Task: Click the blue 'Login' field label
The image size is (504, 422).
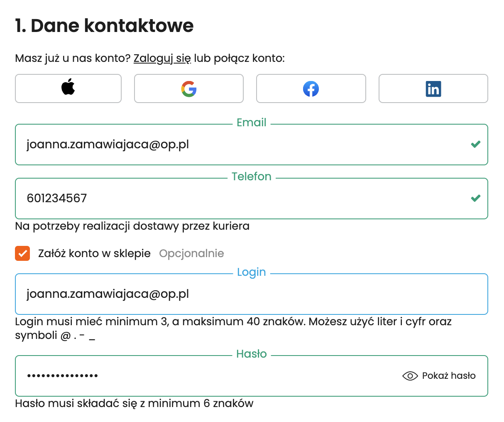Action: point(252,272)
